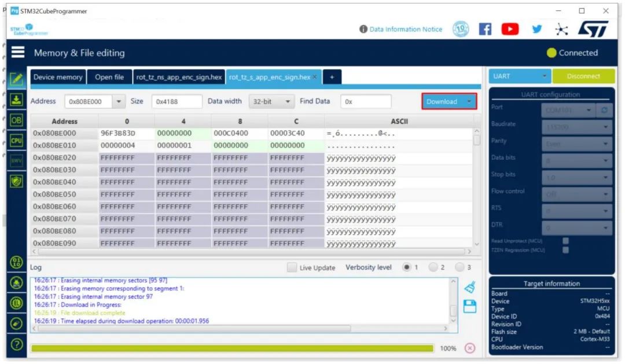Close the rot_tz_s_app_enc_sign.hex tab
The height and width of the screenshot is (364, 625).
[x=315, y=76]
